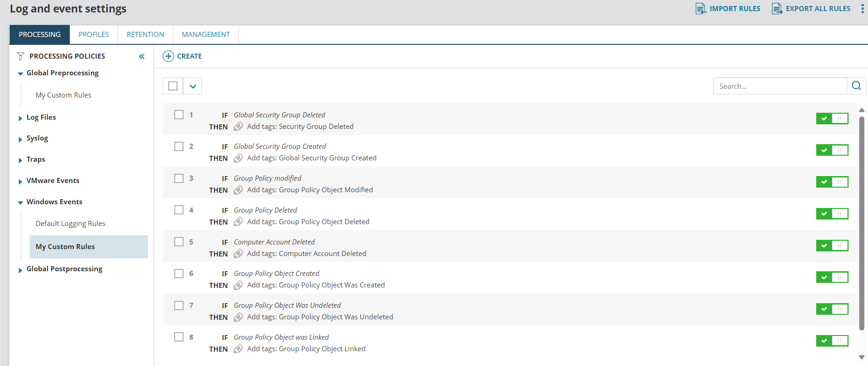Collapse the Global Preprocessing tree node
This screenshot has height=366, width=868.
point(20,74)
